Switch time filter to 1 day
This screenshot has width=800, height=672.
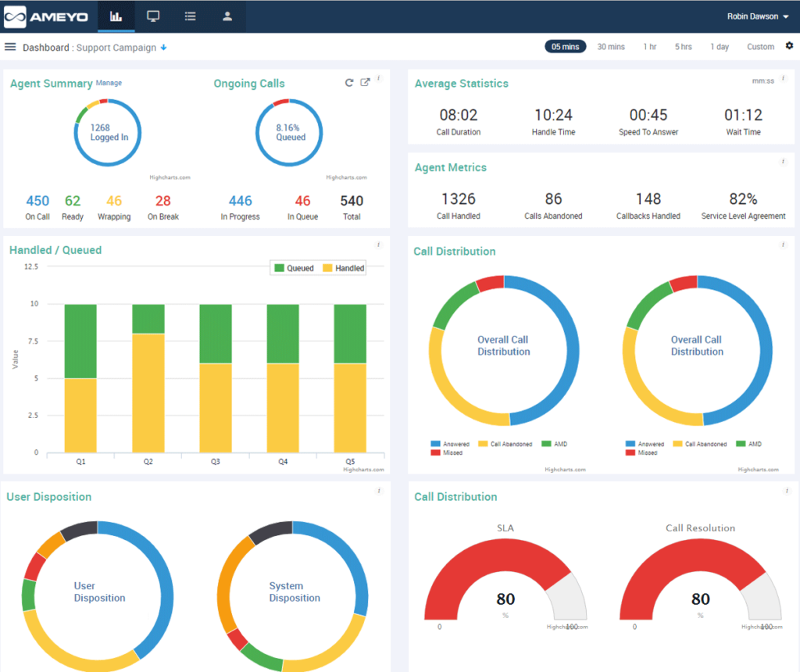click(719, 46)
